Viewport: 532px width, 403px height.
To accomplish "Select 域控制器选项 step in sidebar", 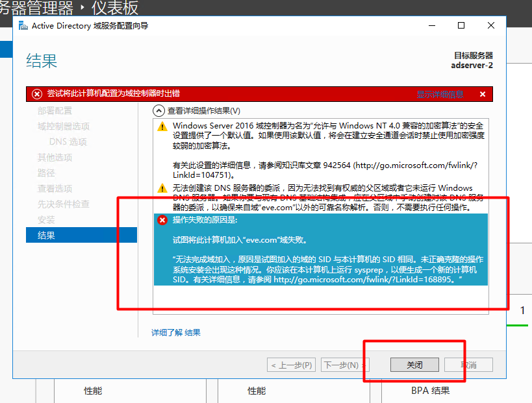I will (64, 127).
